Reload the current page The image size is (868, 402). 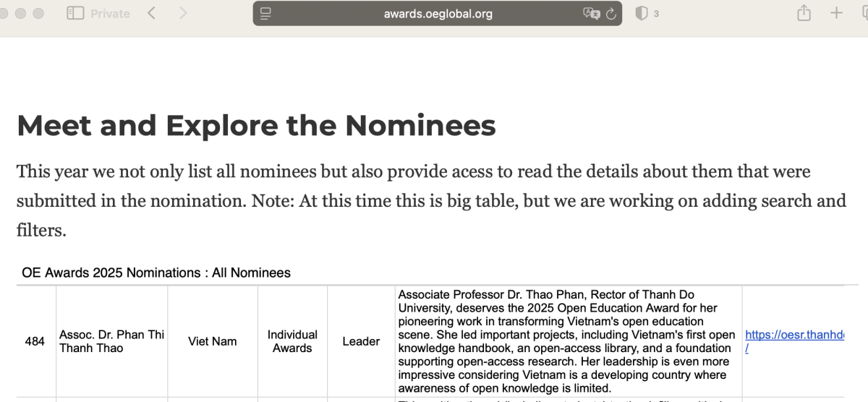click(x=611, y=14)
